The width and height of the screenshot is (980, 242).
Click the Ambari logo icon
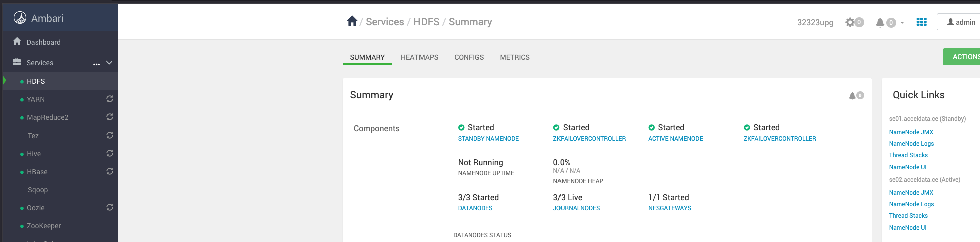20,18
